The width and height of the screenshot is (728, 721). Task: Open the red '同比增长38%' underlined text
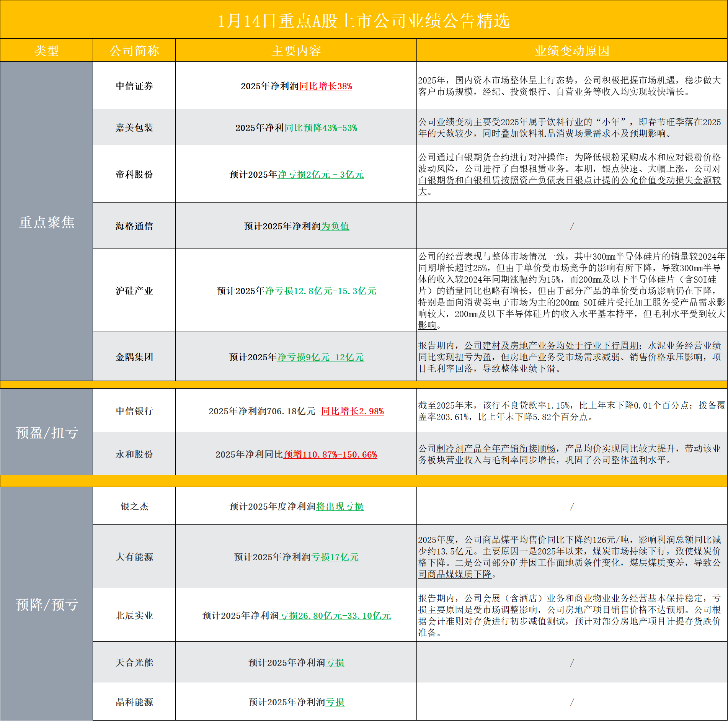(x=325, y=86)
